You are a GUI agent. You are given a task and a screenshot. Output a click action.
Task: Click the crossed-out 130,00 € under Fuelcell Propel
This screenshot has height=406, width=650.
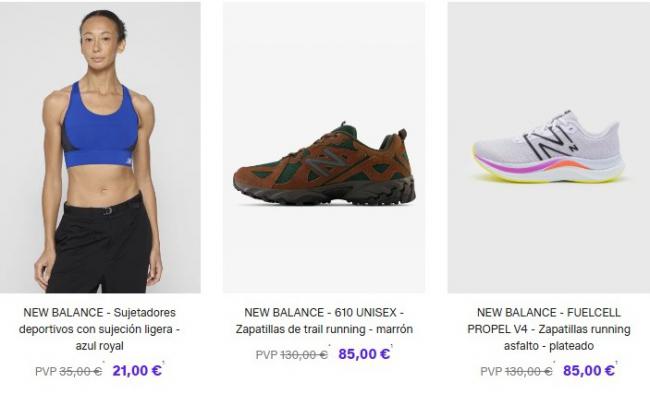(x=529, y=371)
